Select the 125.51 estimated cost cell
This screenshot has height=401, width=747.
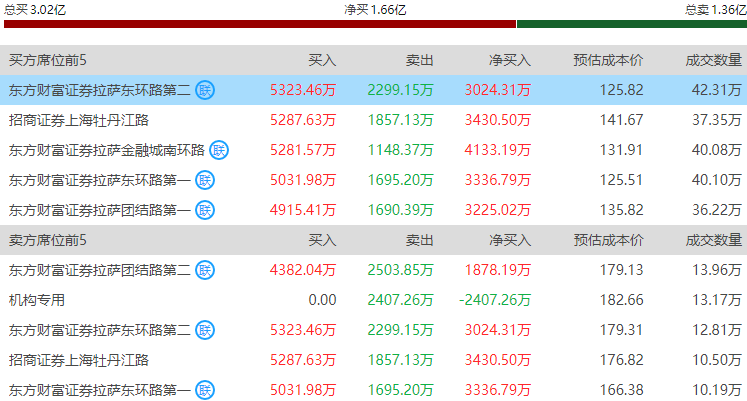coord(622,180)
